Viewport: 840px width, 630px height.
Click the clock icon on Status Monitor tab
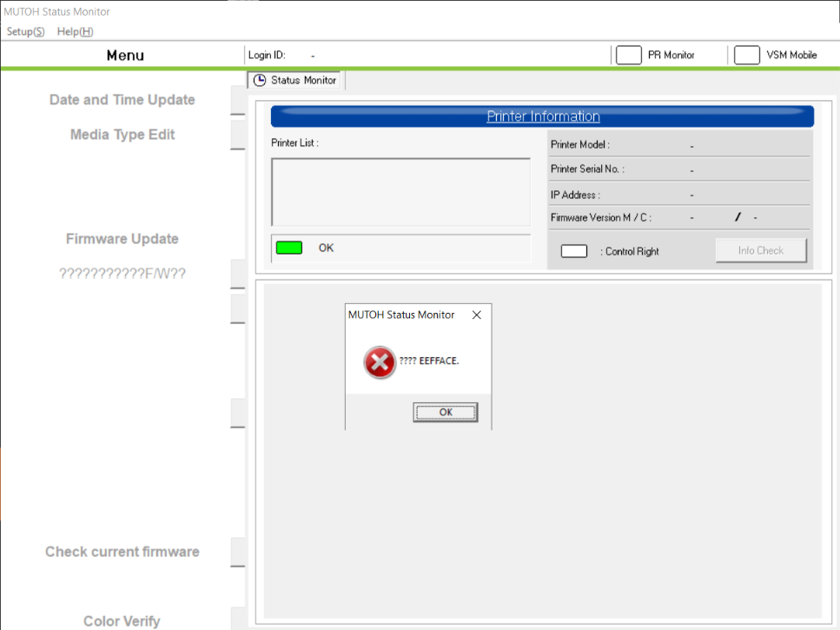[259, 80]
